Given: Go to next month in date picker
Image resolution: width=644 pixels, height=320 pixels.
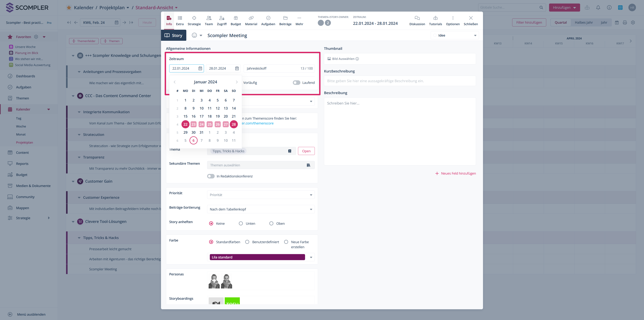Looking at the screenshot, I should click(x=236, y=82).
